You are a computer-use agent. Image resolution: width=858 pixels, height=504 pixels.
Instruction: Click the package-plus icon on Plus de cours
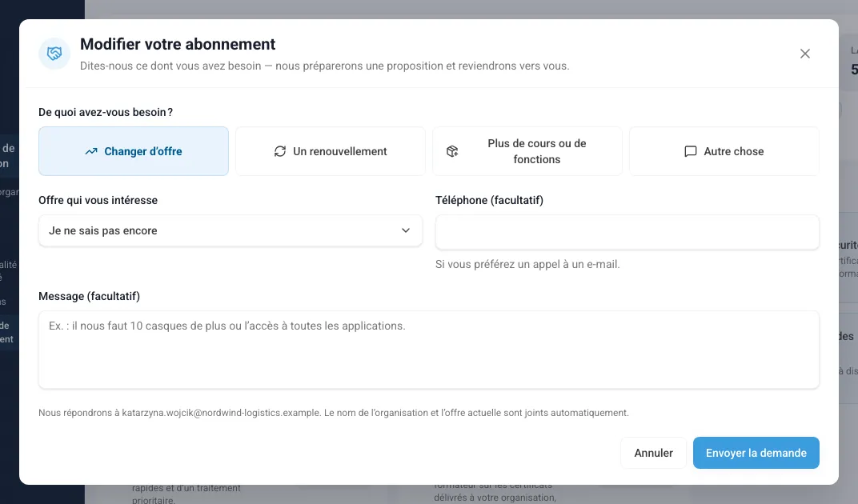[x=452, y=151]
